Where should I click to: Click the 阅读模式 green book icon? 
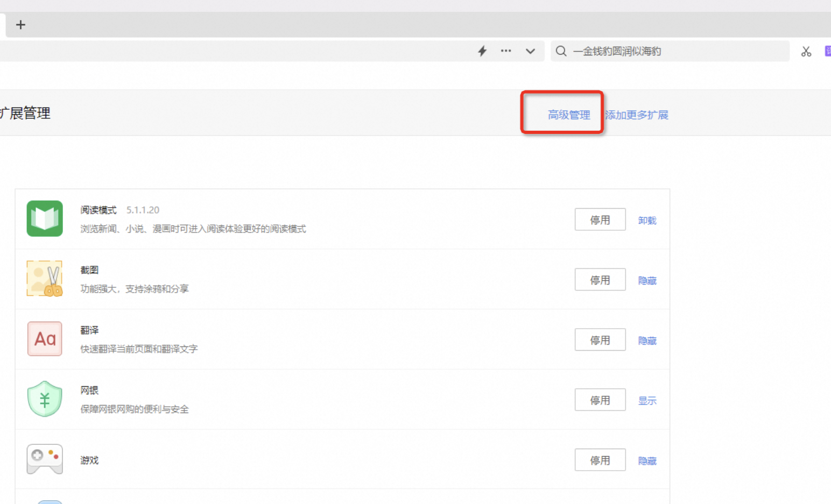(x=45, y=218)
